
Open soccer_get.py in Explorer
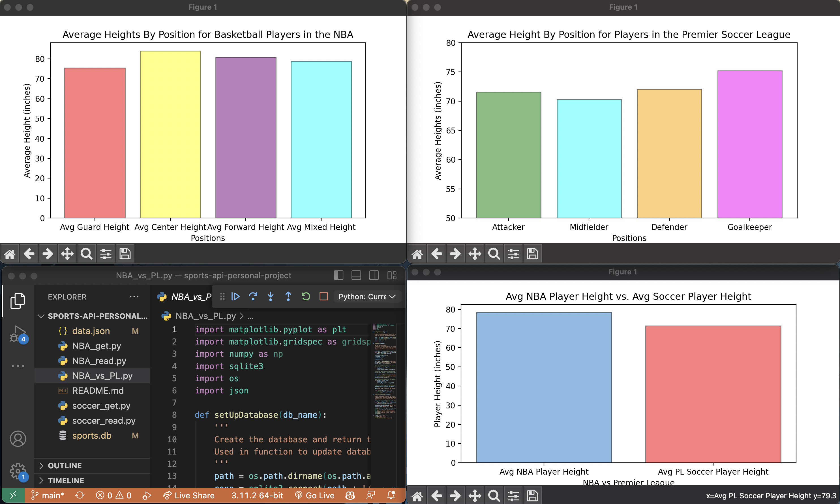pos(92,406)
